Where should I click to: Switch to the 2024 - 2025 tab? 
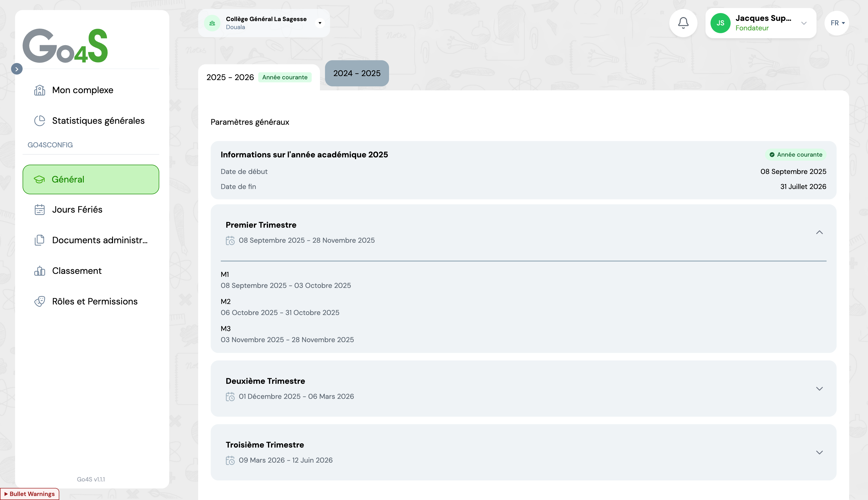357,73
